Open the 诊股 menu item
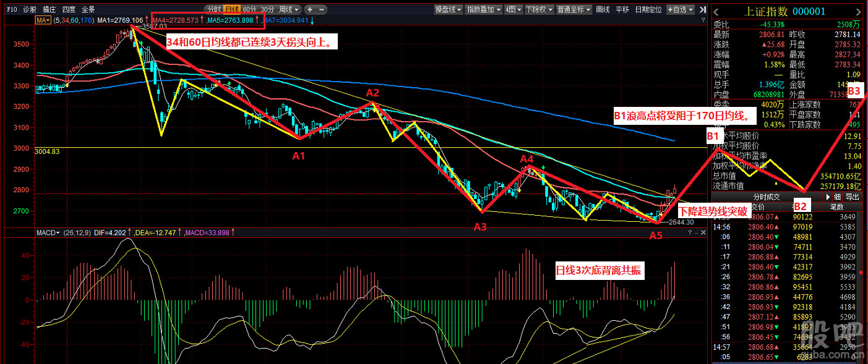 click(29, 9)
